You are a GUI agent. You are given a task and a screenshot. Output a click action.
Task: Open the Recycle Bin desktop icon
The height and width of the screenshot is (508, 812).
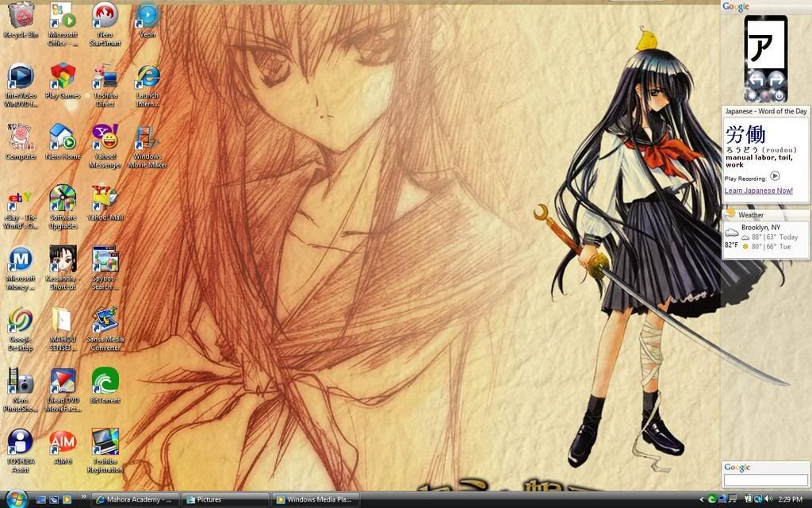click(21, 16)
